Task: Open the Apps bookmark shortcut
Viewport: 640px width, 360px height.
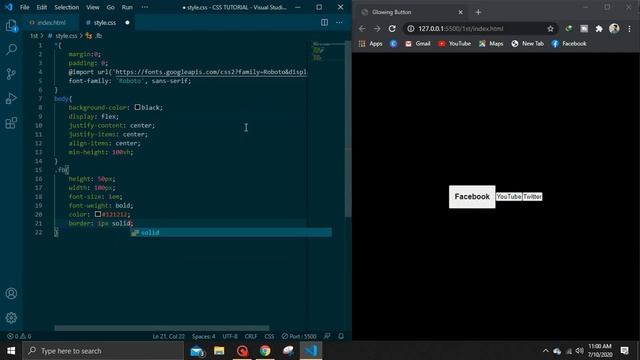Action: [x=371, y=44]
